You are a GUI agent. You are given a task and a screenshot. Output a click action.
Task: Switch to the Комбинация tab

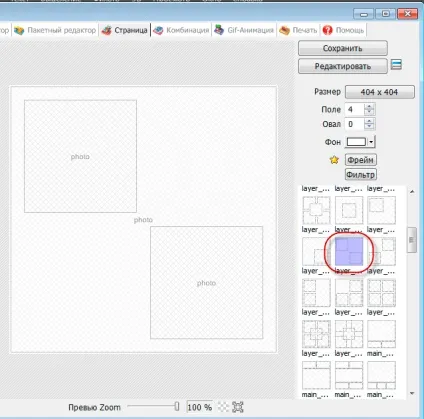[x=181, y=30]
